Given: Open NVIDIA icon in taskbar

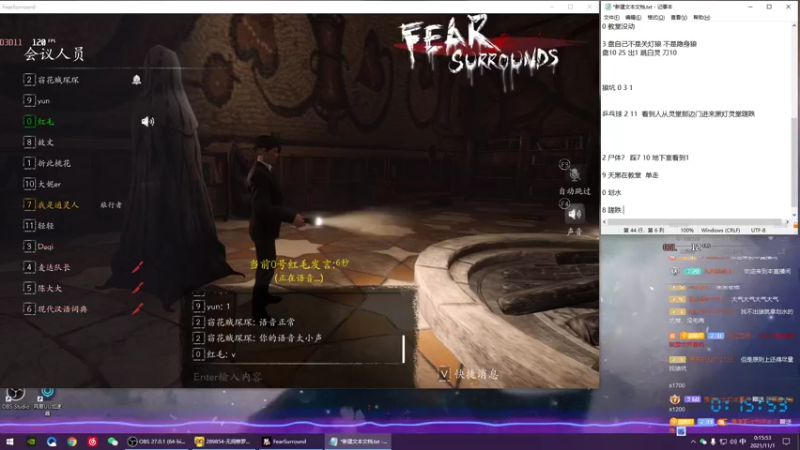Looking at the screenshot, I should (31, 441).
